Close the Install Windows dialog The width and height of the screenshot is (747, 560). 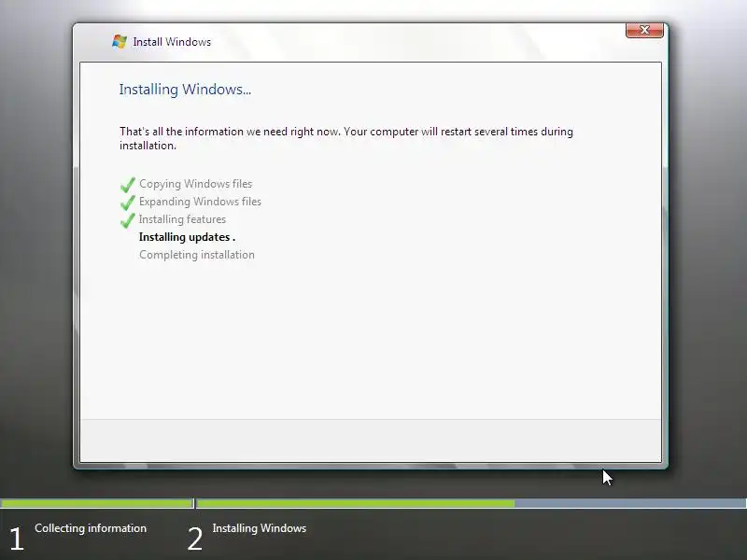point(644,30)
